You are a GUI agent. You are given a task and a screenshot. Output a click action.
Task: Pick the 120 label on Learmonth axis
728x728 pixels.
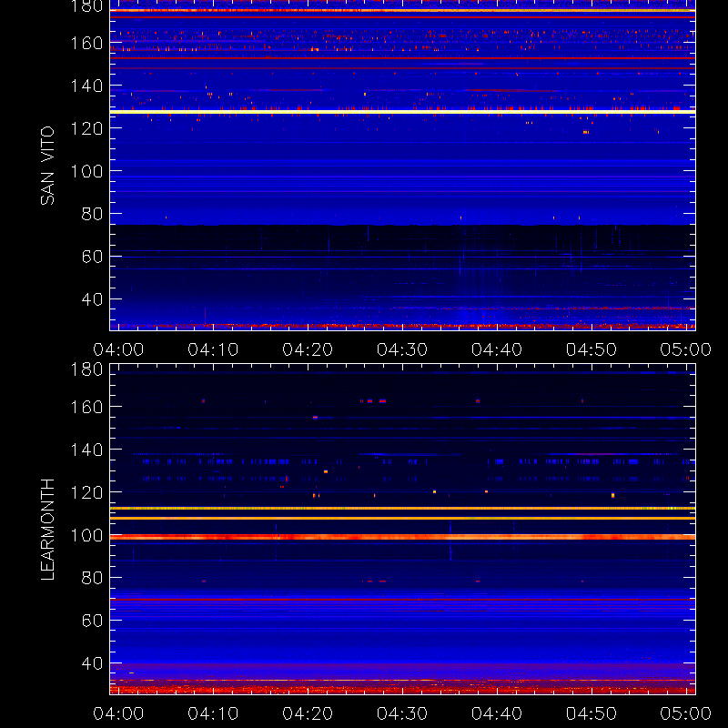click(x=86, y=492)
